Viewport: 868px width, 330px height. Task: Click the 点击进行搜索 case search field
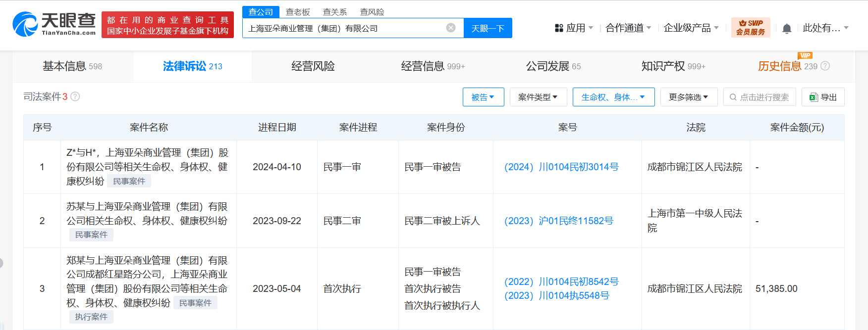759,97
